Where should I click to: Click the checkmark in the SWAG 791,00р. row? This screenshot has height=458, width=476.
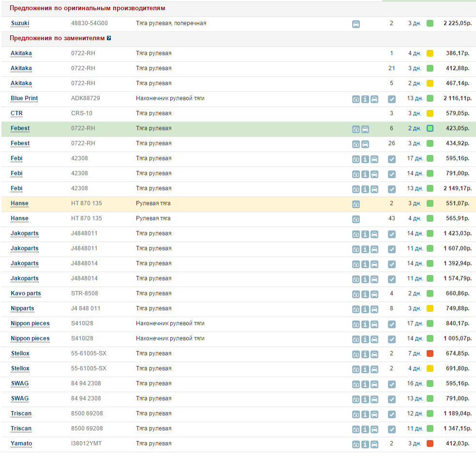tap(392, 399)
